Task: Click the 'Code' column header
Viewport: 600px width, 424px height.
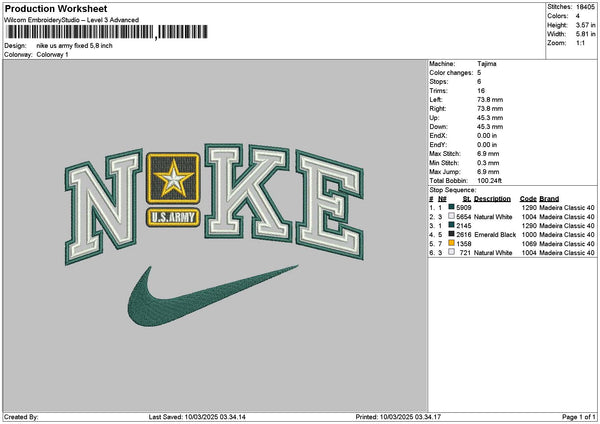Action: pyautogui.click(x=528, y=199)
